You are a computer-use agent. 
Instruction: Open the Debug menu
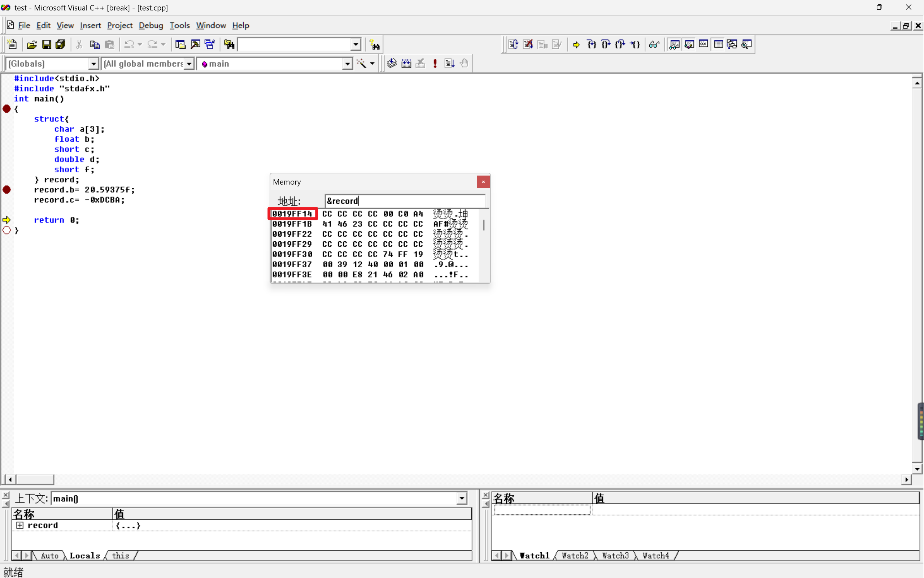(151, 25)
